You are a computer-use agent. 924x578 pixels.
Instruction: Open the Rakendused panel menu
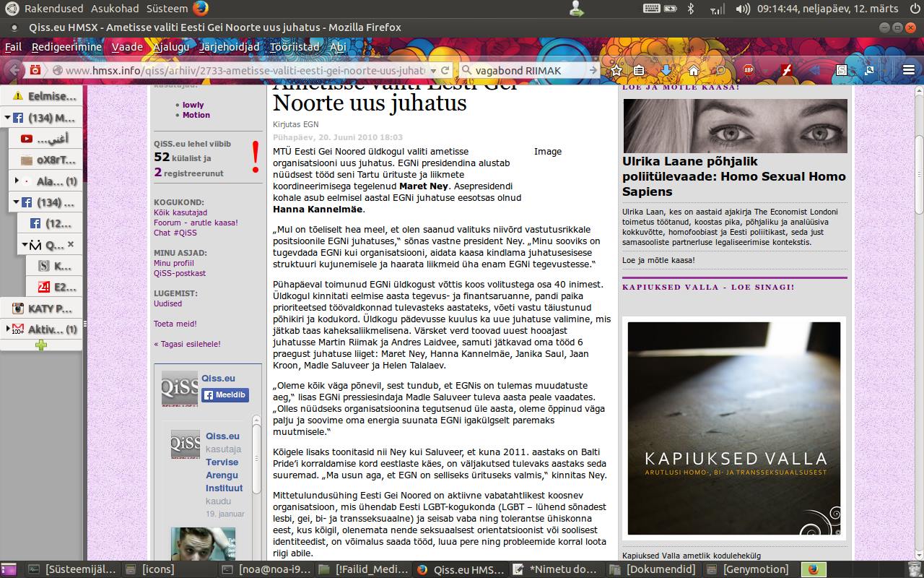point(53,9)
